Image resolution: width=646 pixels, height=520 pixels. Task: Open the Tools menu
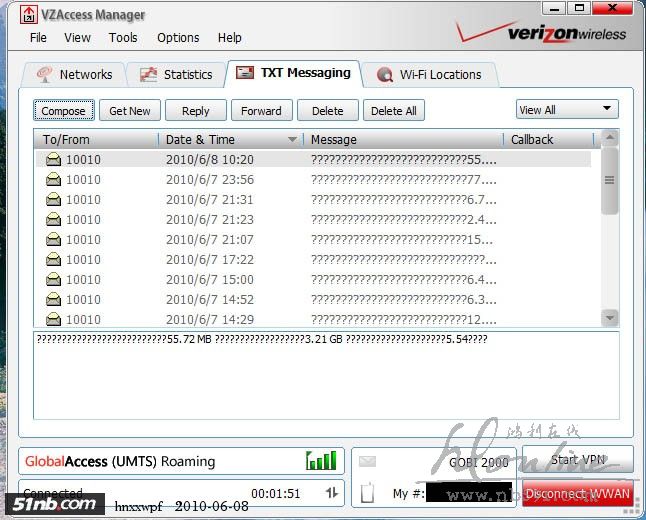(x=123, y=37)
